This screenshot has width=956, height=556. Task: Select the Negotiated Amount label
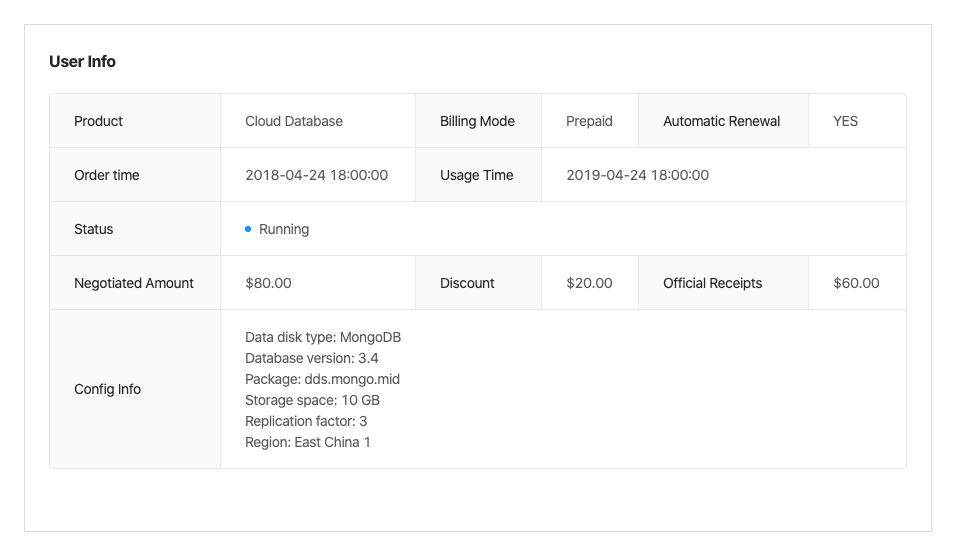pos(134,283)
